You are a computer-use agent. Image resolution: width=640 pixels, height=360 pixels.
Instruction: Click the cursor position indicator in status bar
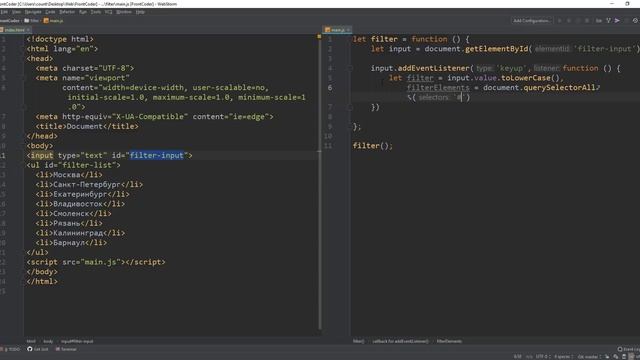point(518,357)
